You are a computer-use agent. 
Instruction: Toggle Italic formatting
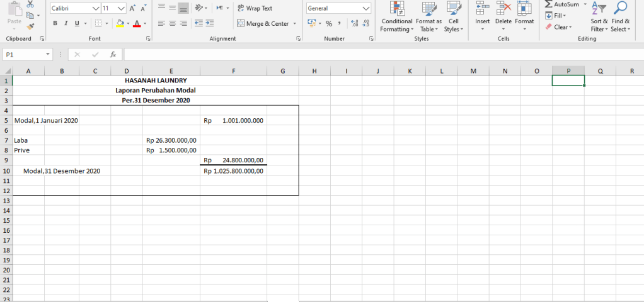66,23
